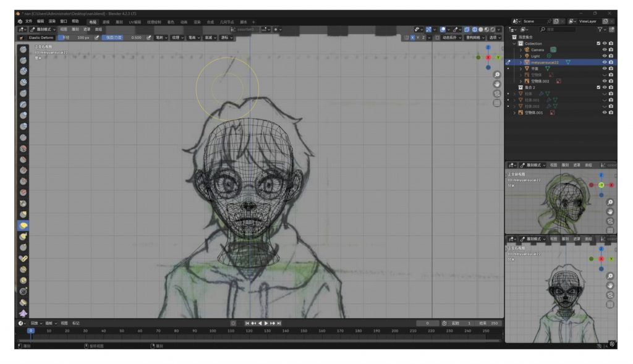Click the zoom magnifier icon in main viewport
The width and height of the screenshot is (633, 364).
[x=496, y=75]
